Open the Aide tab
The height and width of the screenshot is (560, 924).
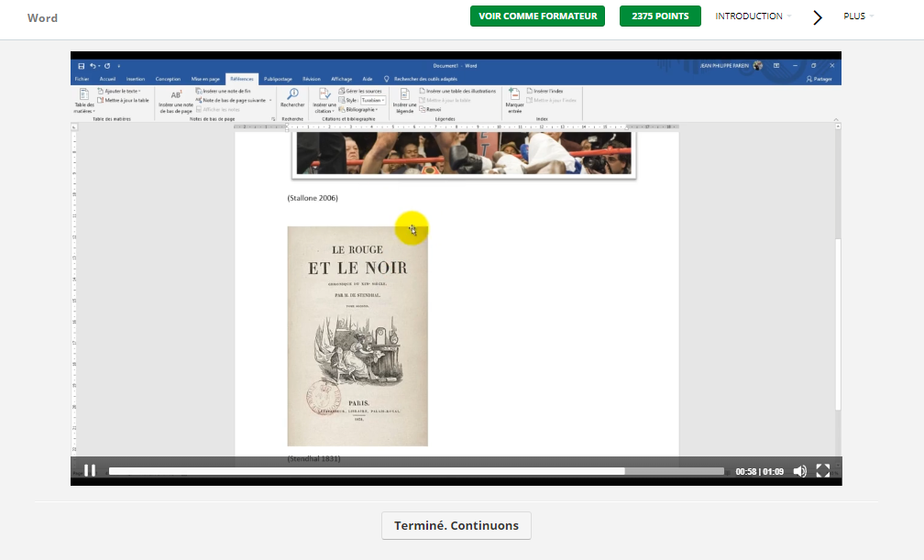click(367, 79)
